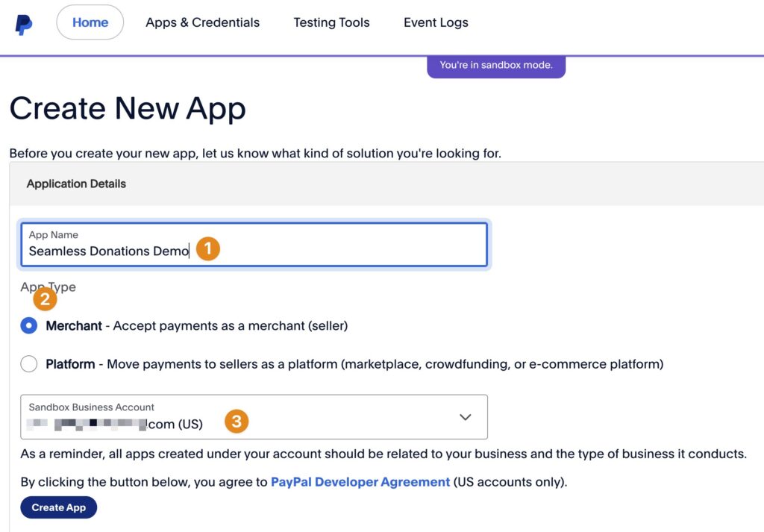Select the Merchant radio button
Viewport: 764px width, 532px height.
pyautogui.click(x=29, y=325)
